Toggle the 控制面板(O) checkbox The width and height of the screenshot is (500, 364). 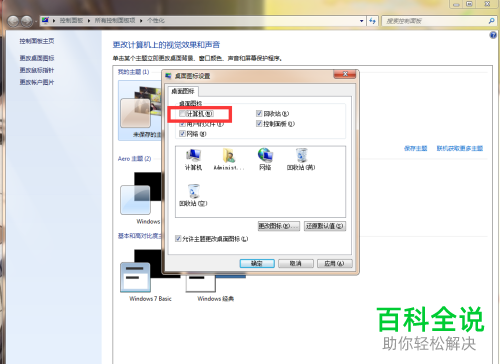[259, 124]
